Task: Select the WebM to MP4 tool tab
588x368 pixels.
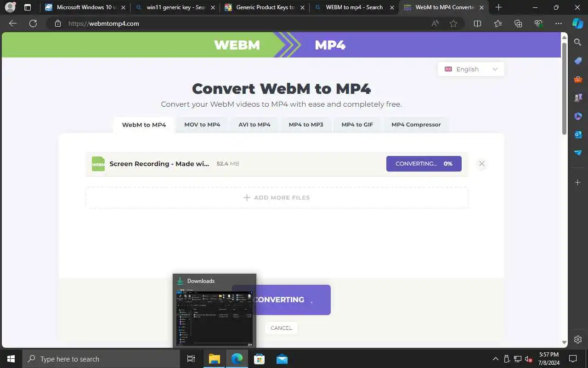Action: tap(144, 125)
